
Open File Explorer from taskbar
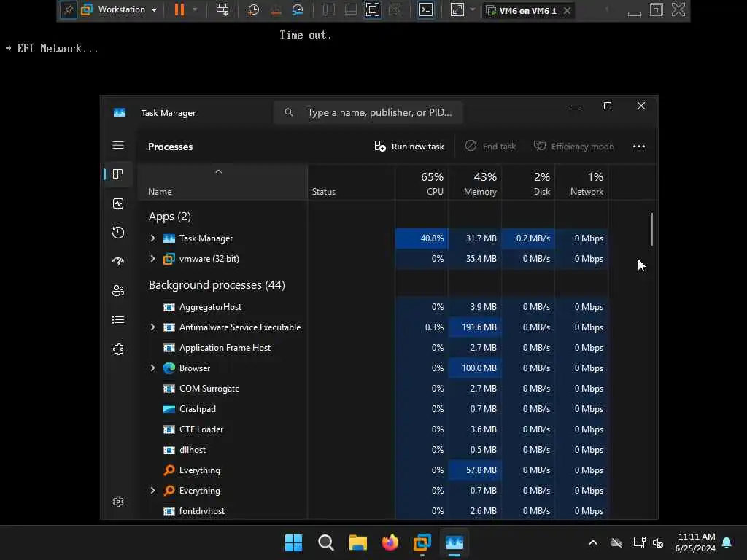coord(357,542)
